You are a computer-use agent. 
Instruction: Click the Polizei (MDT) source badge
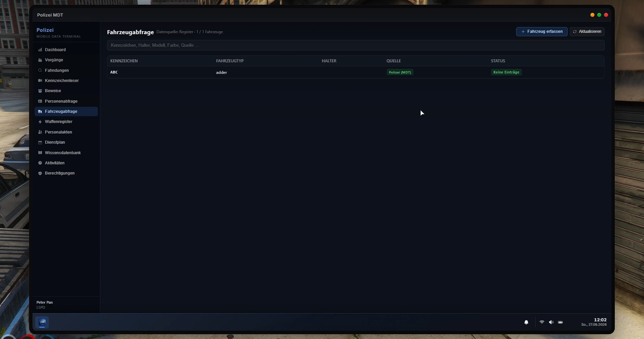(400, 72)
